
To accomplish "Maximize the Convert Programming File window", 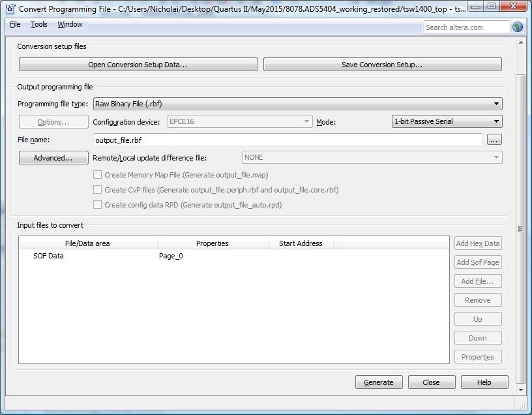I will pyautogui.click(x=492, y=7).
